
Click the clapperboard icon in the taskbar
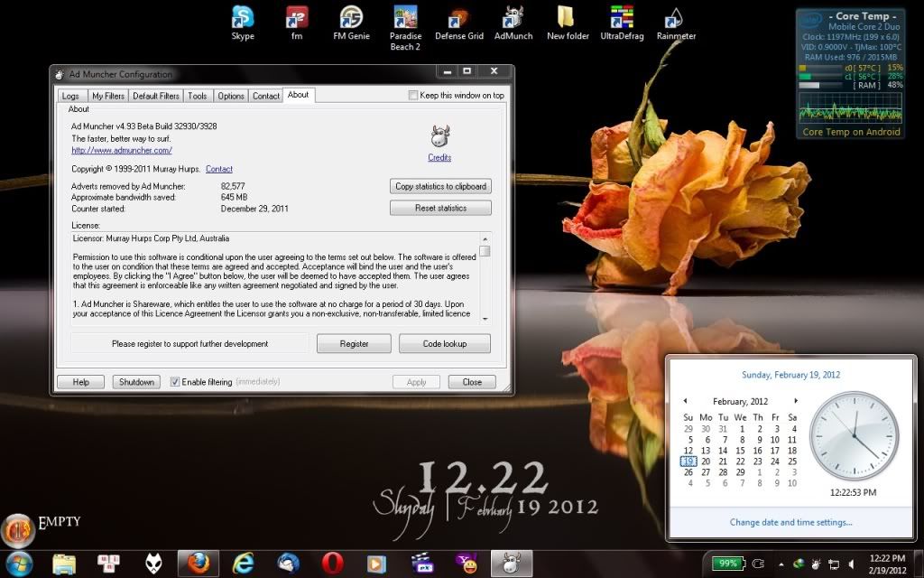tap(422, 564)
